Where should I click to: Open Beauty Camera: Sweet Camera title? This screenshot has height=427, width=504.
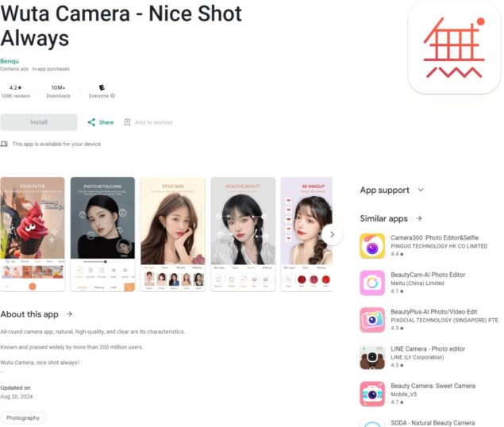click(433, 386)
